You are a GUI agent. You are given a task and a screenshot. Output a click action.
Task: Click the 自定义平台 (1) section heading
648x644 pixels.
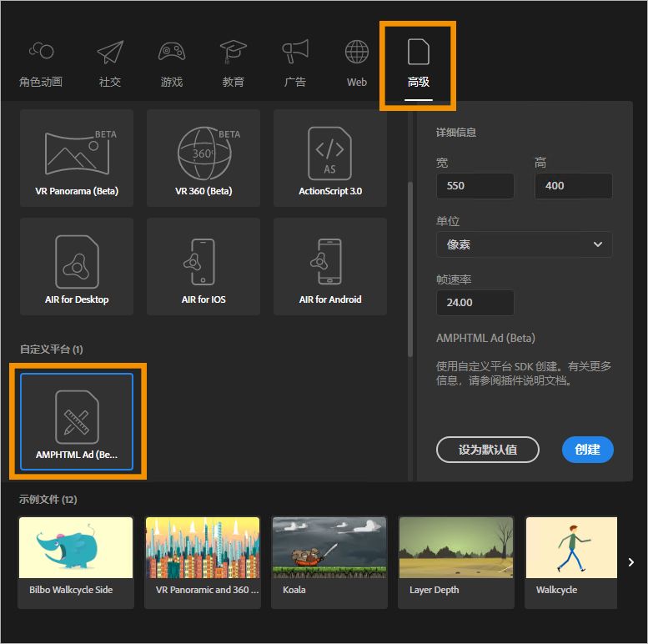pyautogui.click(x=52, y=350)
